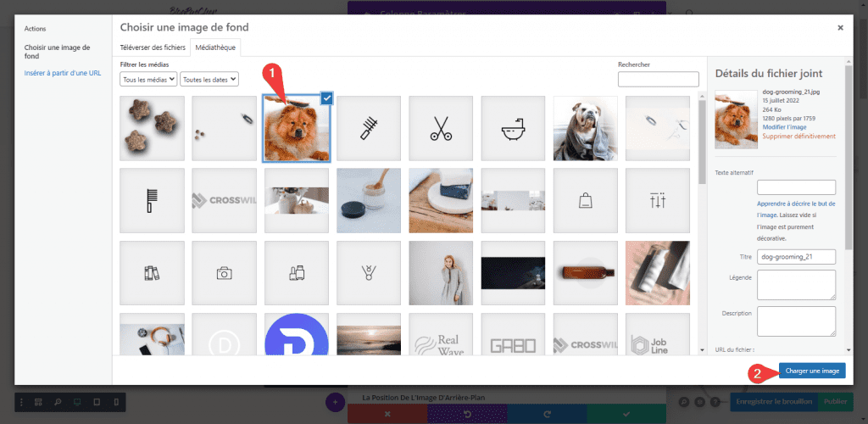868x424 pixels.
Task: Switch to Téléverser des fichiers tab
Action: point(153,47)
